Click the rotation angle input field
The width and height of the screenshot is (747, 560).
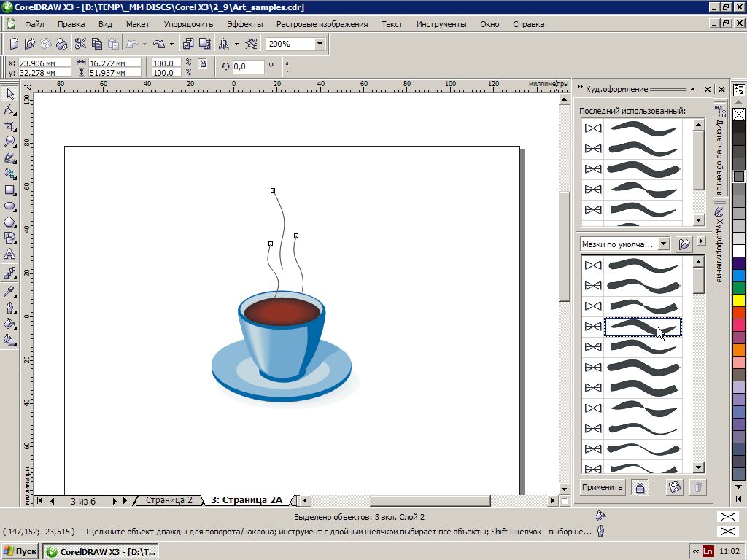248,66
